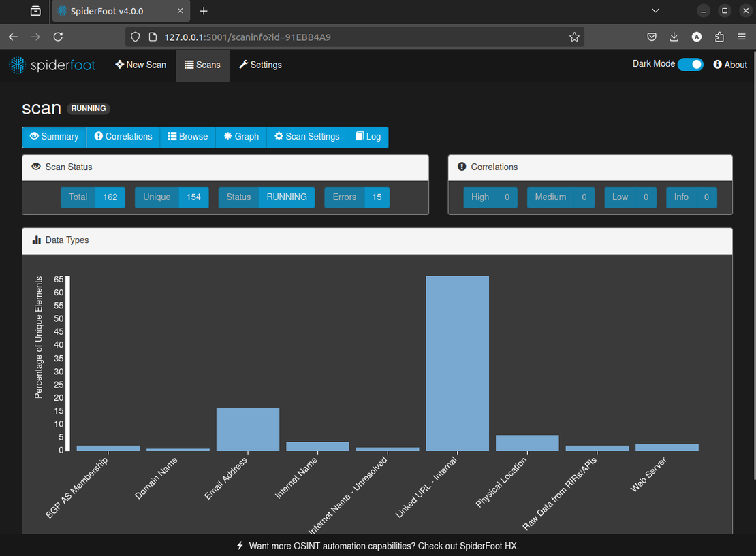The width and height of the screenshot is (756, 556).
Task: Open the About link
Action: (x=730, y=65)
